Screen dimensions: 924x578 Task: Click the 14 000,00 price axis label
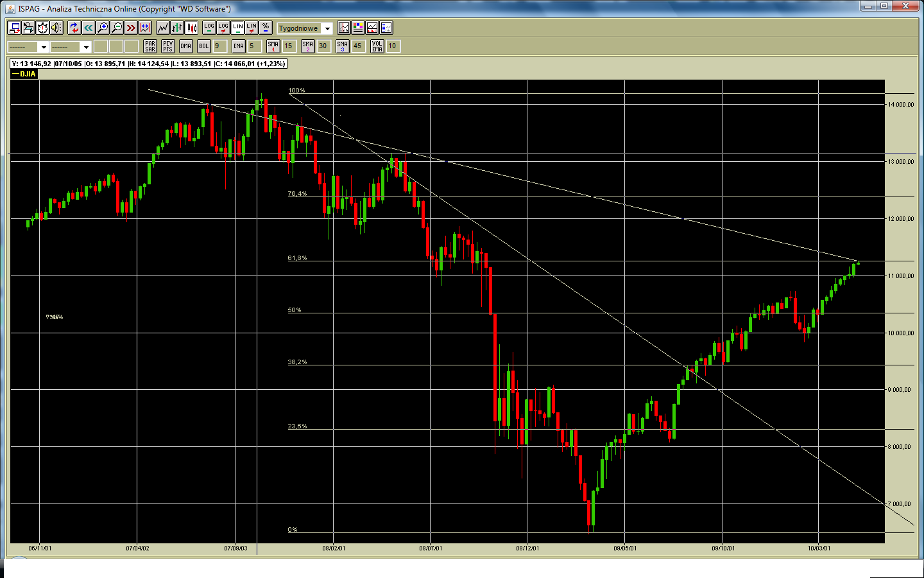pyautogui.click(x=901, y=105)
